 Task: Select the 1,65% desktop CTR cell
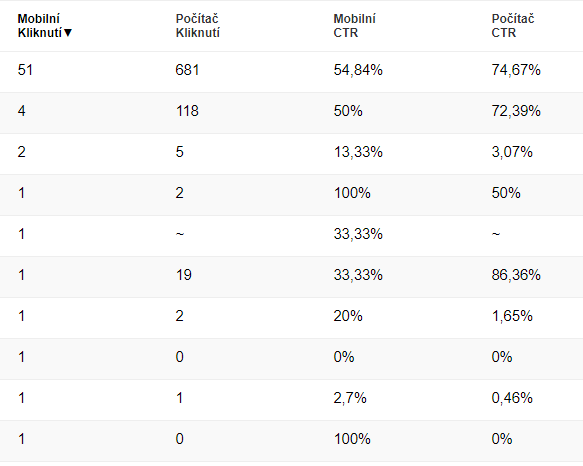[512, 316]
